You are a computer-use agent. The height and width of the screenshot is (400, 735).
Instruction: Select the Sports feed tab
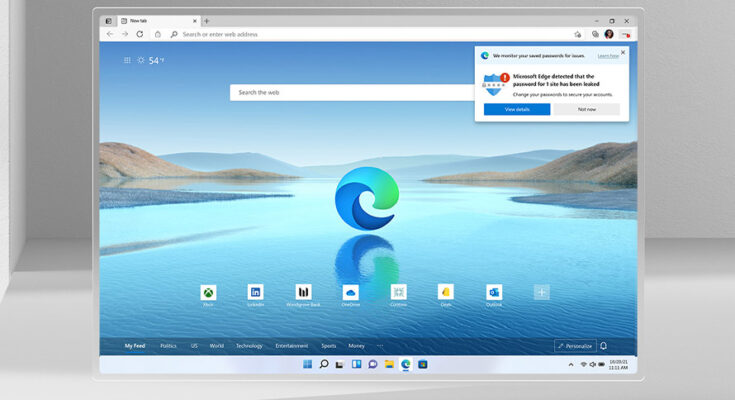tap(329, 346)
